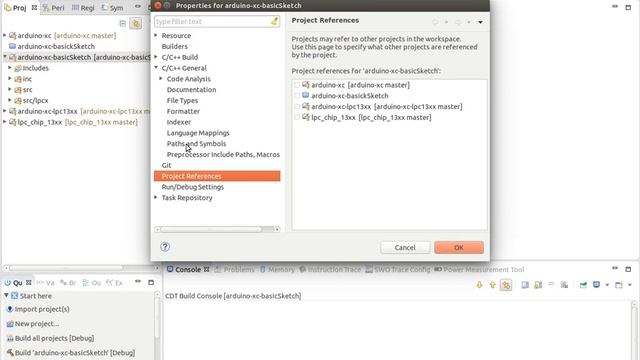Click the next error down arrow in console toolbar
Image resolution: width=640 pixels, height=360 pixels.
pyautogui.click(x=479, y=284)
